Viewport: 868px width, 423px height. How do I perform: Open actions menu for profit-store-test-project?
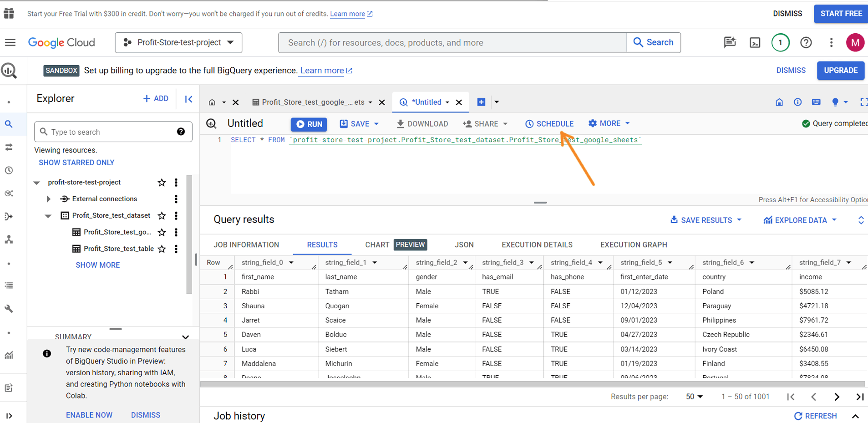click(x=176, y=183)
